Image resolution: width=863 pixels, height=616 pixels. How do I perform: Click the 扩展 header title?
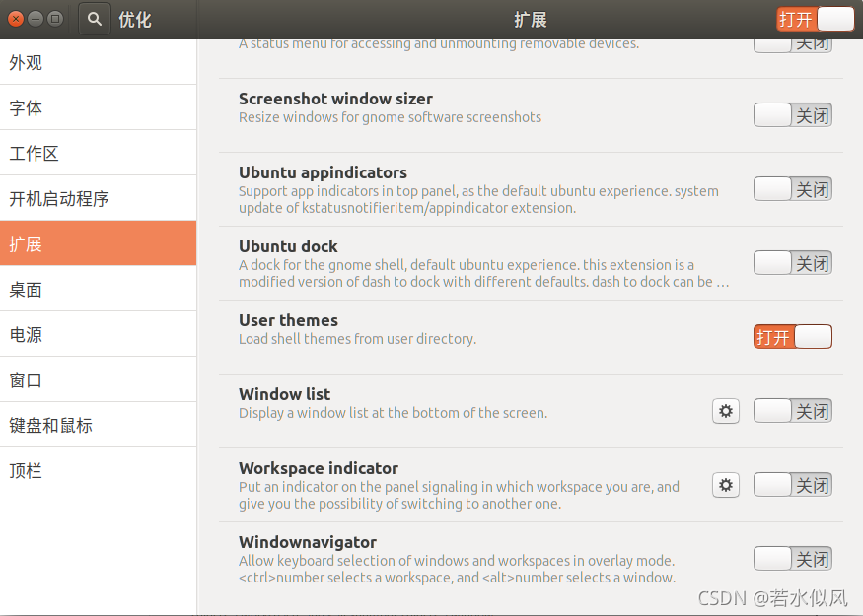(531, 20)
